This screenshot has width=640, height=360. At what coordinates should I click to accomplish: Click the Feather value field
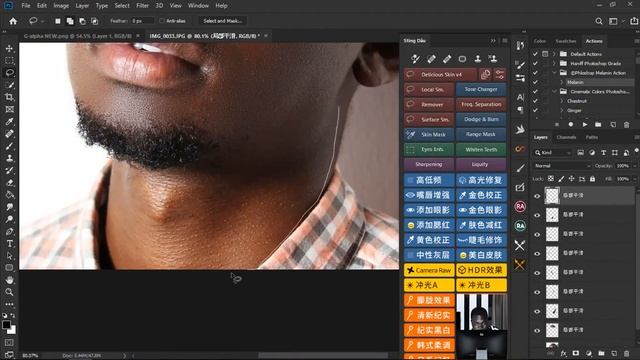click(142, 21)
